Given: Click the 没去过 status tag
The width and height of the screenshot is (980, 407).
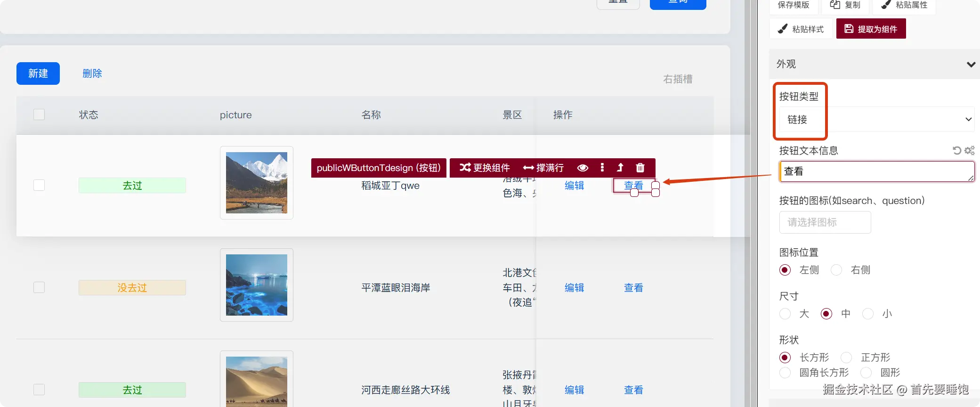Looking at the screenshot, I should click(132, 288).
